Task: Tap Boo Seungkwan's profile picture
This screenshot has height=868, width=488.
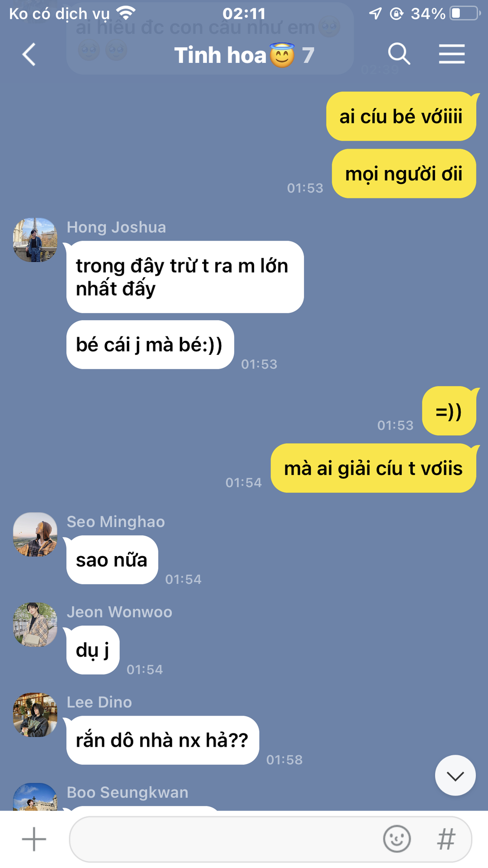Action: click(35, 797)
